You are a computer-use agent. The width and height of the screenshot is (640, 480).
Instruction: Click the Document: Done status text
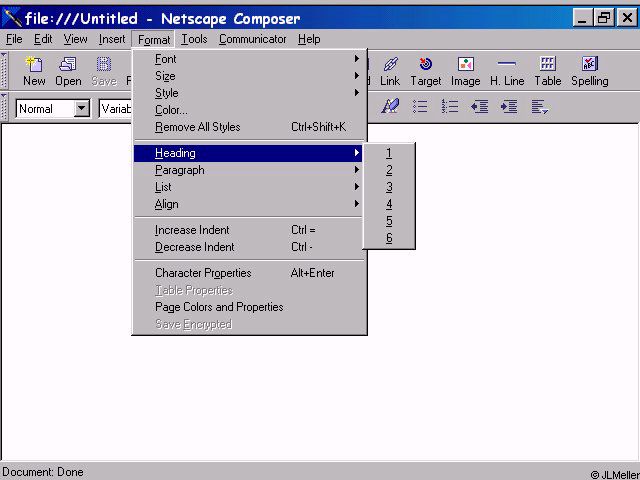click(x=42, y=472)
